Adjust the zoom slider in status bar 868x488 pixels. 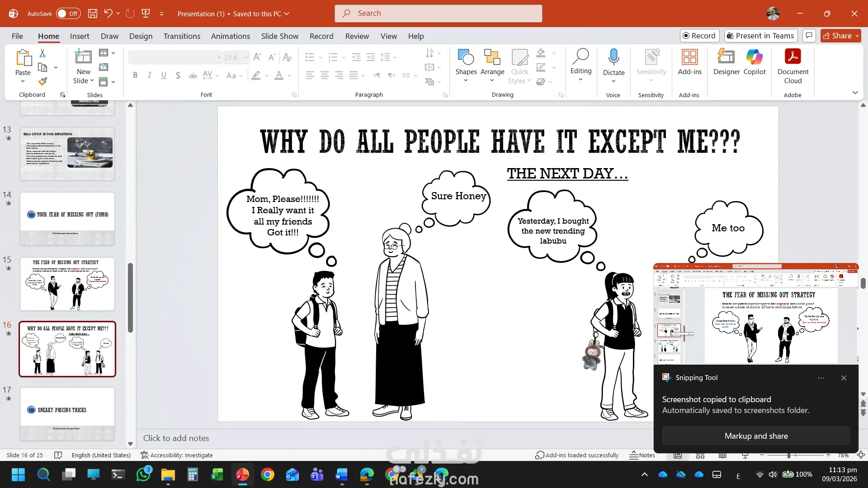[x=789, y=455]
